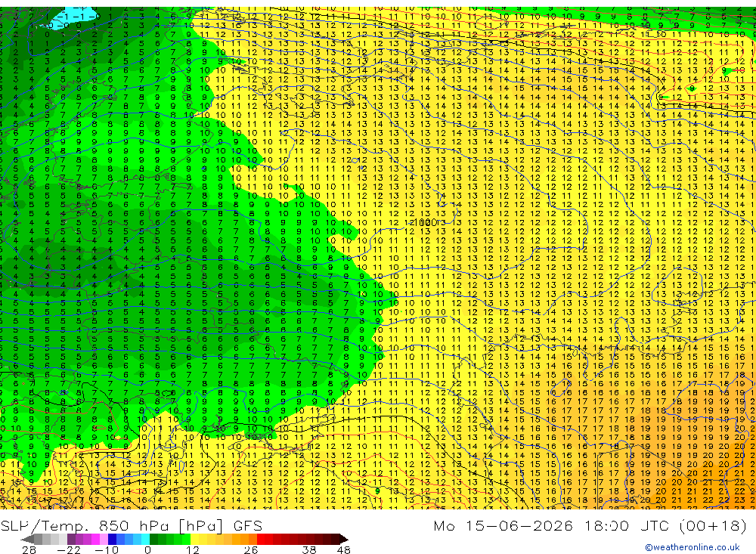Image resolution: width=756 pixels, height=554 pixels.
Task: Click the '28' label at color scale start
Action: click(x=29, y=550)
